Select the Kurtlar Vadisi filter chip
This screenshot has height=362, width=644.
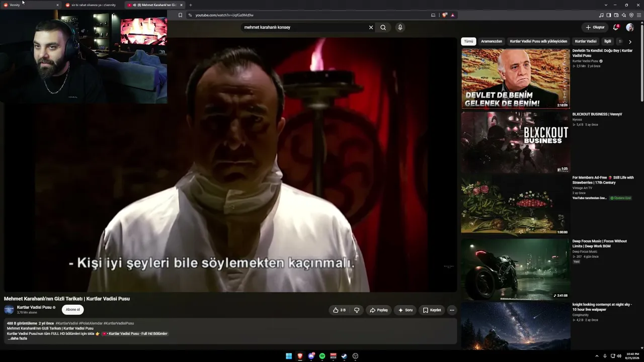[x=586, y=41]
